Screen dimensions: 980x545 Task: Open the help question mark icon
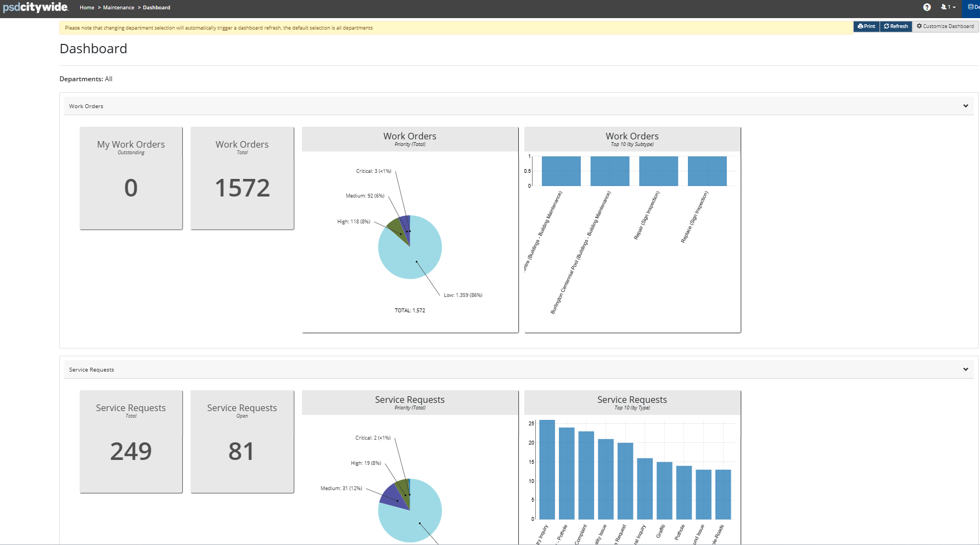pos(927,7)
